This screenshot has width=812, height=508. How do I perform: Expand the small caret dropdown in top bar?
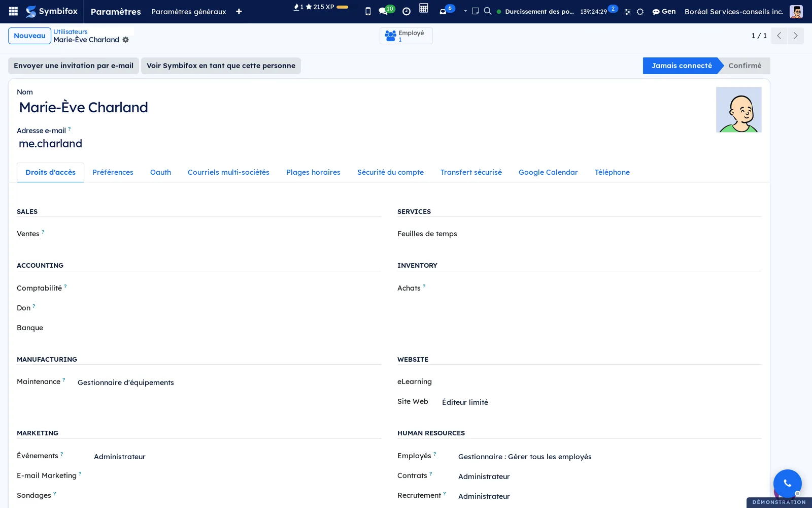[465, 11]
